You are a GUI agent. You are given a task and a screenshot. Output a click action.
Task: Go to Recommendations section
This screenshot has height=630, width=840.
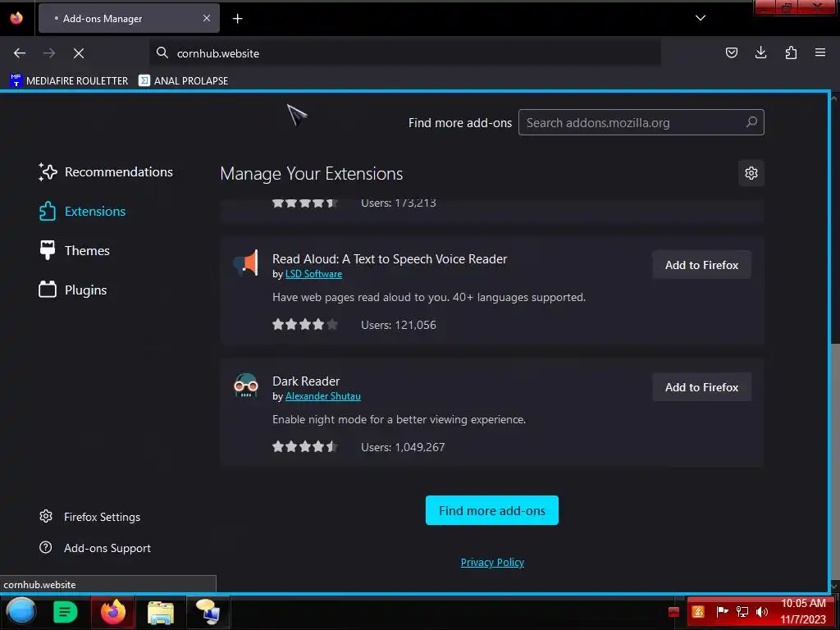coord(106,172)
